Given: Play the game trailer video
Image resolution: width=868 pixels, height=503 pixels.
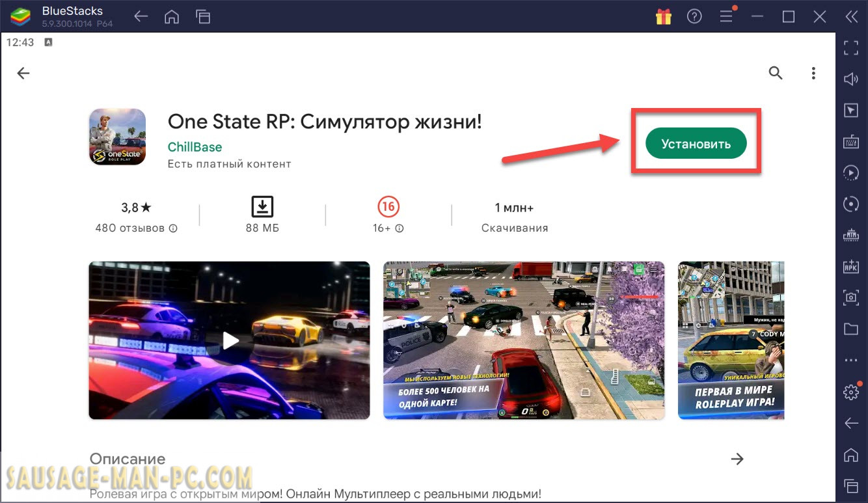Looking at the screenshot, I should [229, 340].
